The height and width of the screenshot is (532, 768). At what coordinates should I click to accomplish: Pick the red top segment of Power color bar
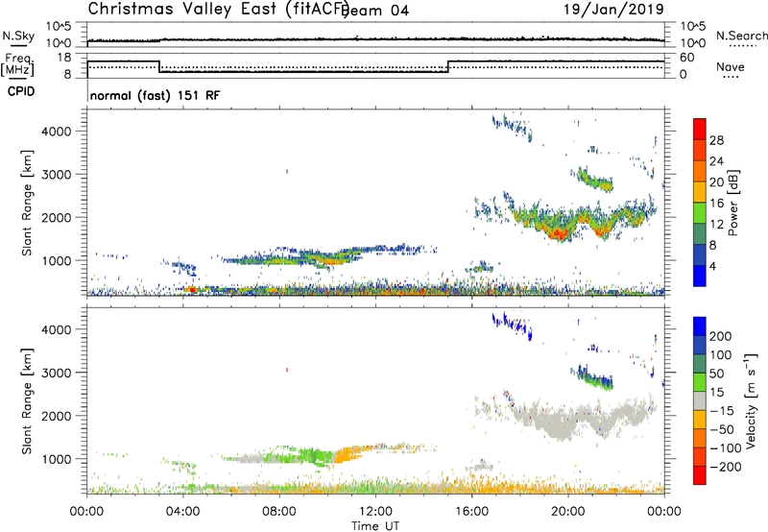click(x=700, y=129)
